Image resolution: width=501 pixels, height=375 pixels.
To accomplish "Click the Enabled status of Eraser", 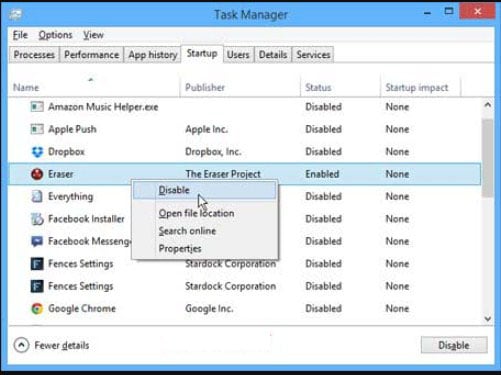I will click(x=322, y=174).
